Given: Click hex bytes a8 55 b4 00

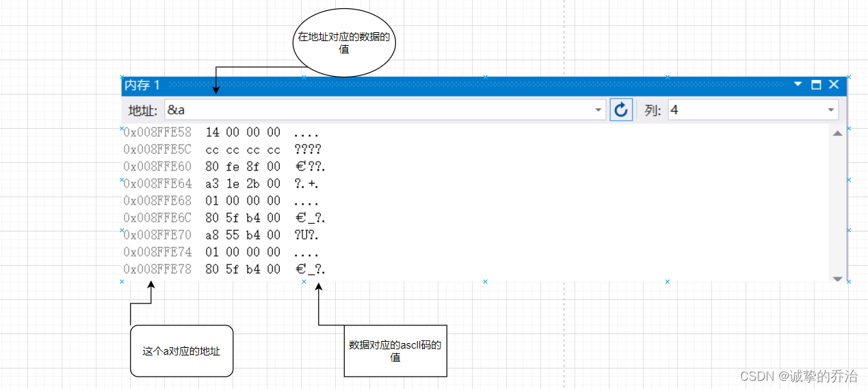Looking at the screenshot, I should tap(243, 235).
